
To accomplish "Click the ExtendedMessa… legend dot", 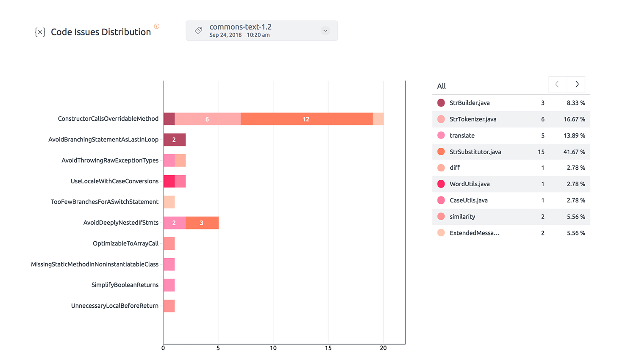I will click(x=441, y=233).
